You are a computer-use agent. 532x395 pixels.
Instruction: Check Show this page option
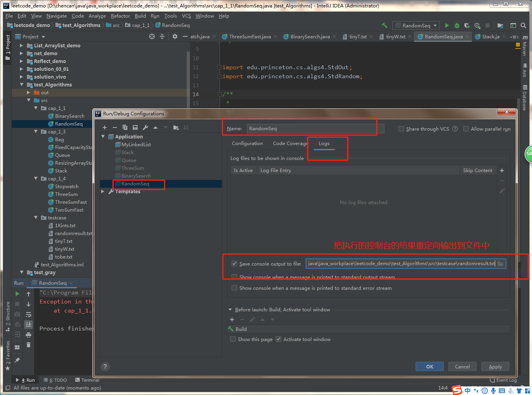(233, 339)
